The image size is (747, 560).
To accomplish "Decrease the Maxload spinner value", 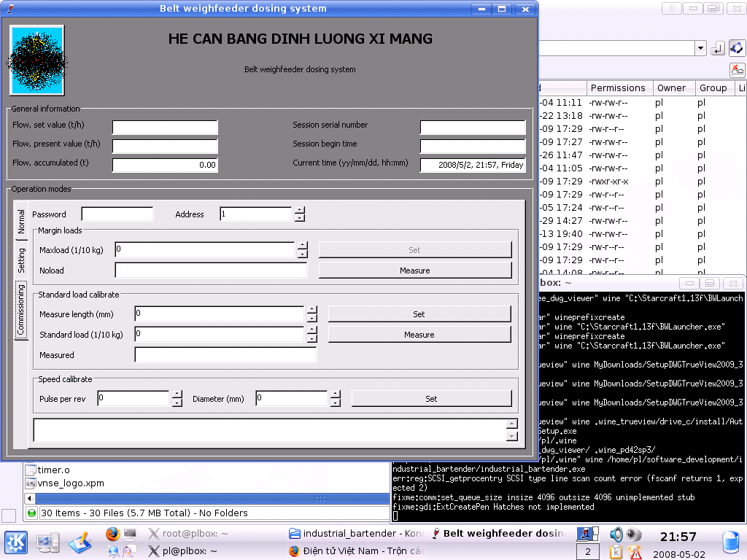I will tap(302, 254).
